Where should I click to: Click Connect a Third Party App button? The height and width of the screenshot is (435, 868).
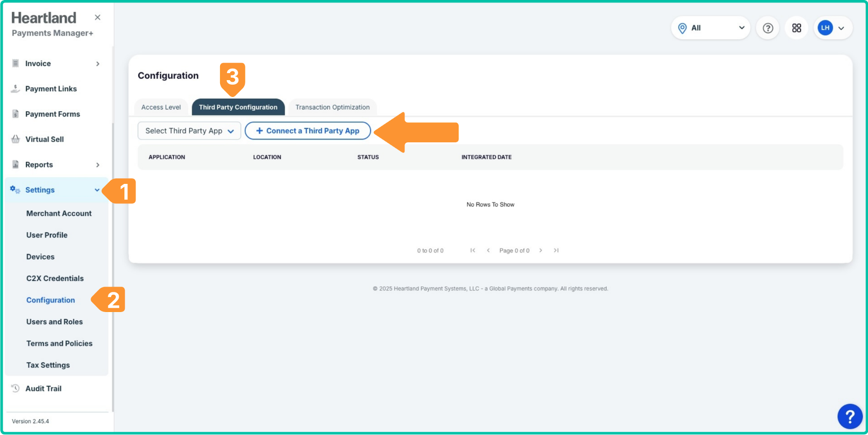click(x=307, y=131)
